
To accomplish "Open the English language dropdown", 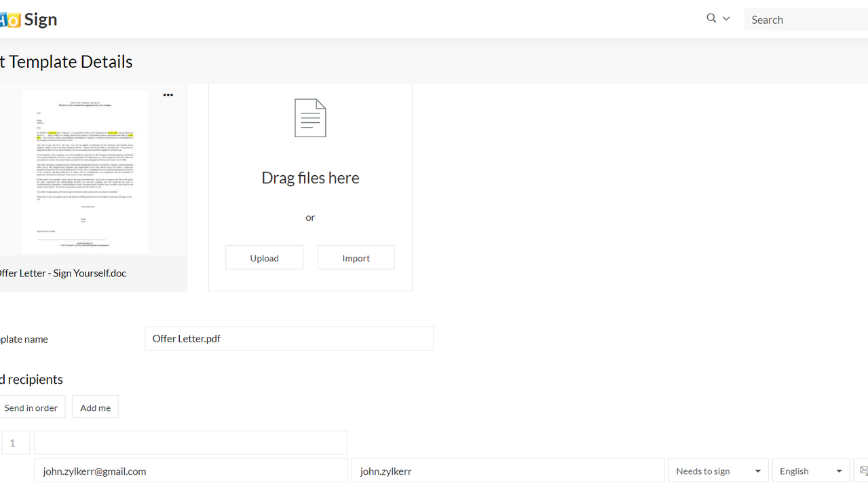I will (x=810, y=471).
